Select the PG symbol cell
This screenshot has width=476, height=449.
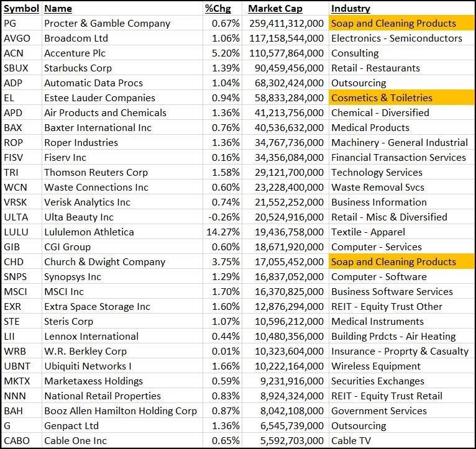[11, 24]
